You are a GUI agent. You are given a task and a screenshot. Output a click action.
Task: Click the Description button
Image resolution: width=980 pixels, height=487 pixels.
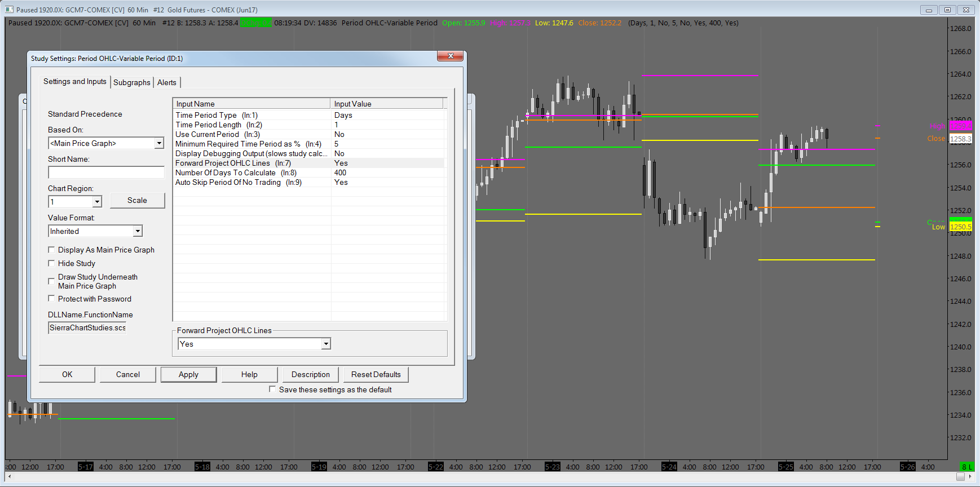point(311,374)
